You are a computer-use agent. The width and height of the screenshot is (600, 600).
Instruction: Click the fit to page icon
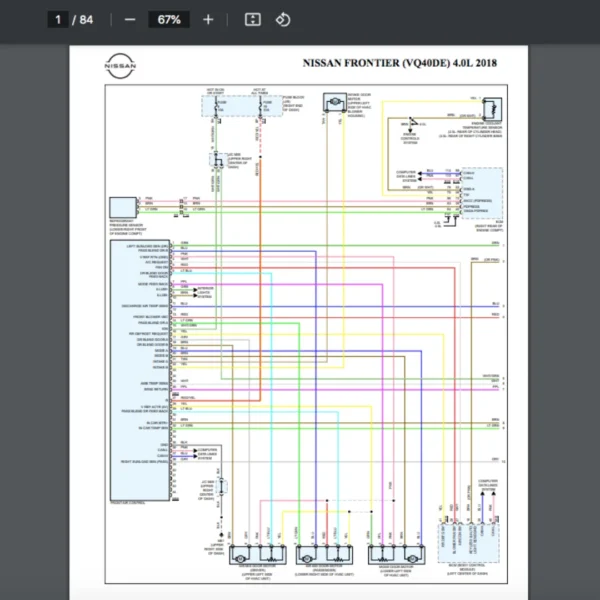point(253,20)
